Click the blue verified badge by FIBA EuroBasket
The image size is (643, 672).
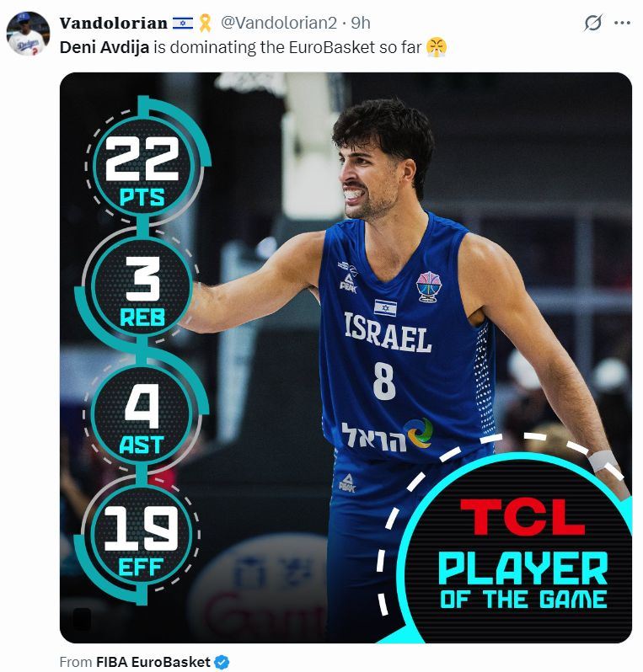coord(222,662)
